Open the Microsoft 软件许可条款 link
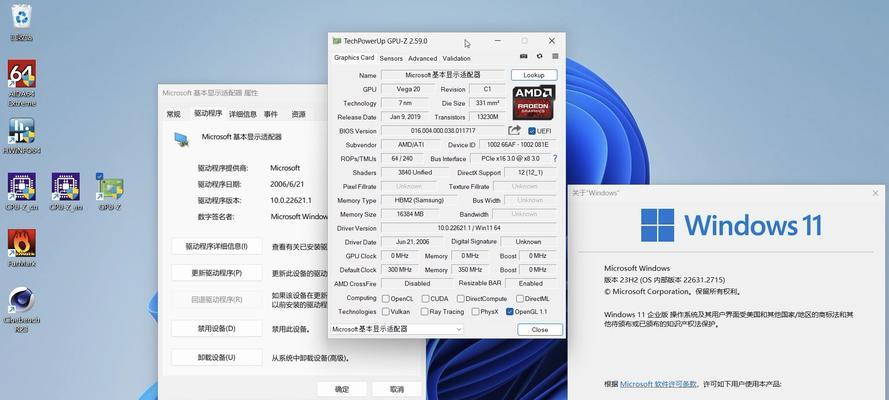889x400 pixels. click(x=658, y=384)
